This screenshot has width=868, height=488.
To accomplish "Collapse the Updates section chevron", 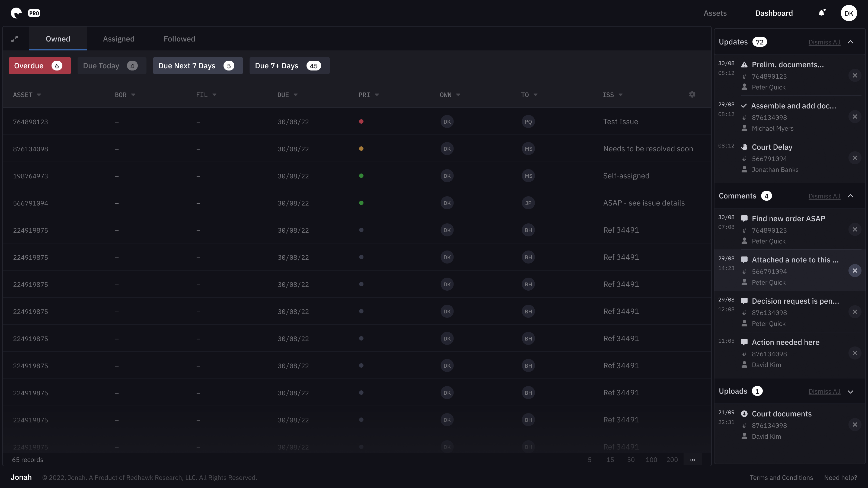I will (x=850, y=42).
